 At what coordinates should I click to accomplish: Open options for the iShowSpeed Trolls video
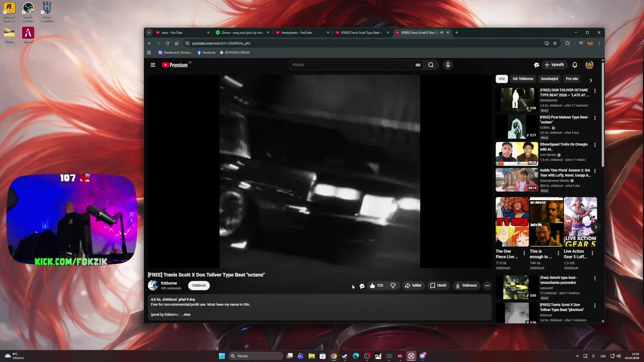[x=595, y=145]
